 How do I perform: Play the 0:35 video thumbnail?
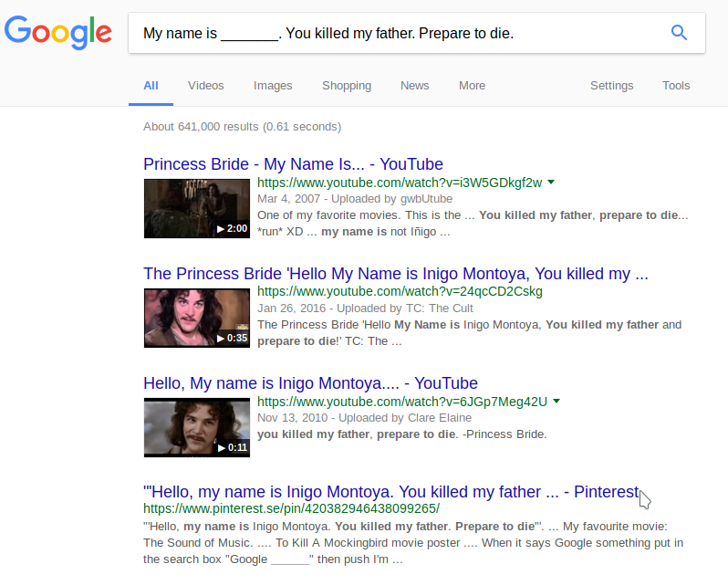[x=196, y=318]
